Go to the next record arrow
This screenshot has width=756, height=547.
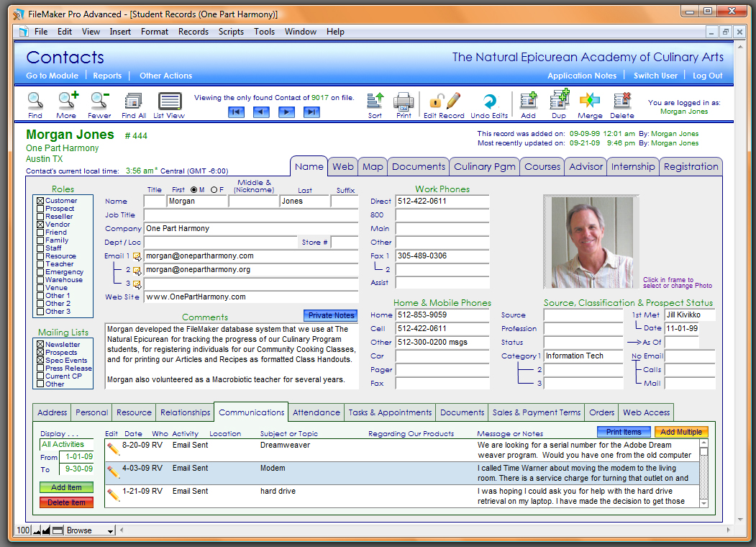pos(286,112)
